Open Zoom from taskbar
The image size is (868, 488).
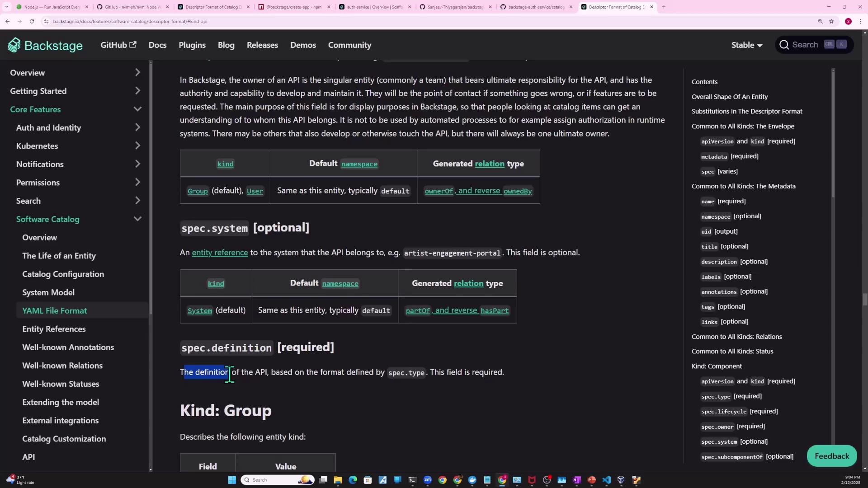coord(427,480)
